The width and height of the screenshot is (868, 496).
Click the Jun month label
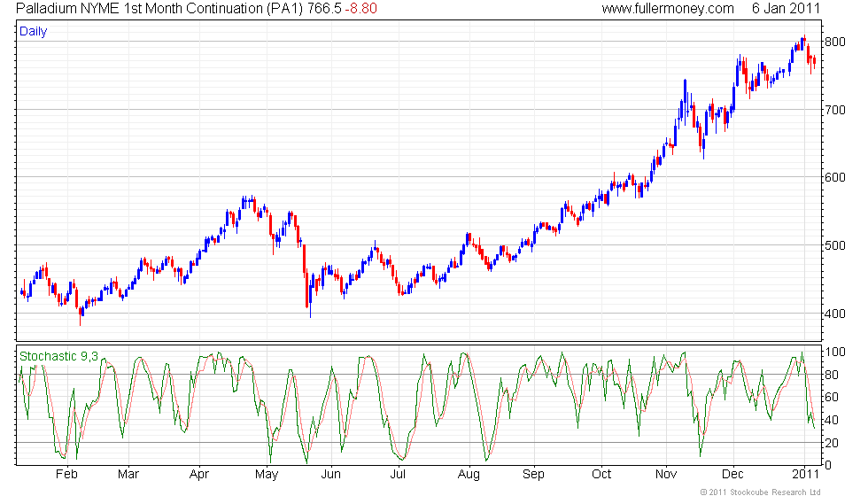(x=331, y=475)
